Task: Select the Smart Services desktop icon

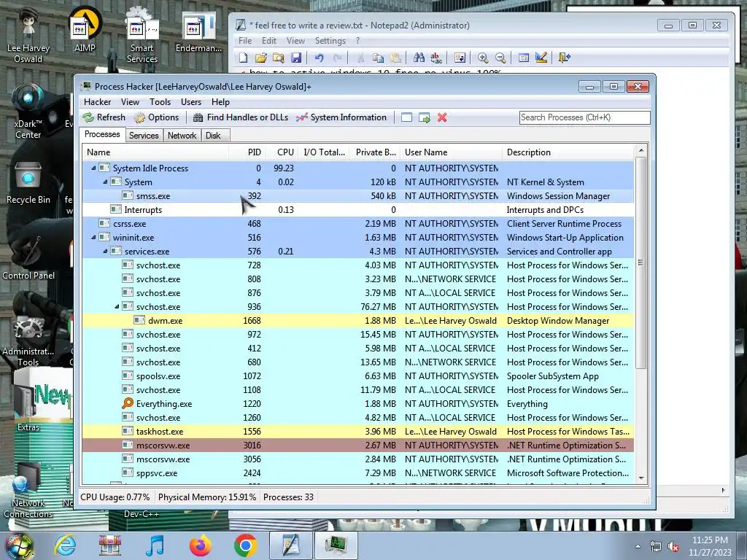Action: point(142,36)
